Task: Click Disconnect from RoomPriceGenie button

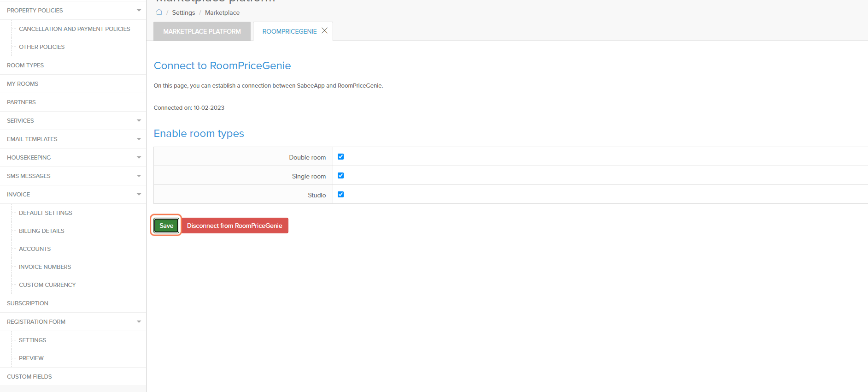Action: (235, 226)
